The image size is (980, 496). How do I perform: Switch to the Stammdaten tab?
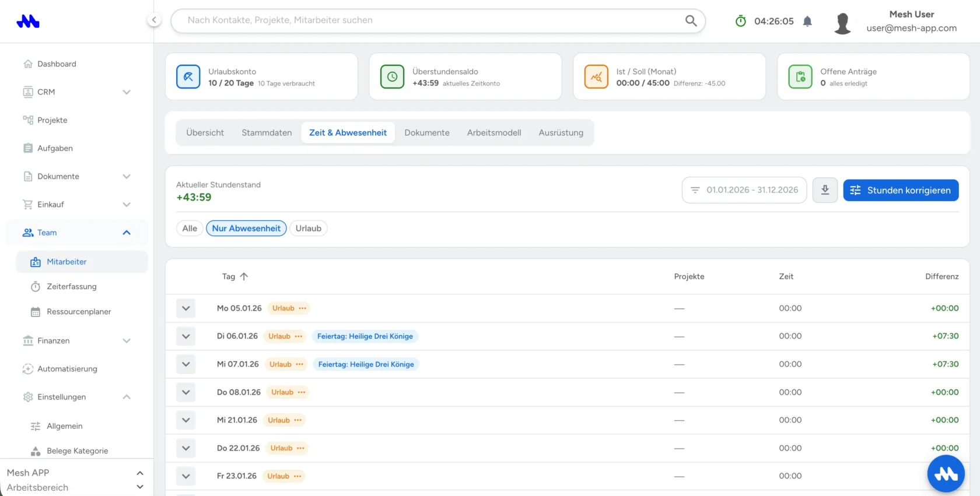coord(267,133)
